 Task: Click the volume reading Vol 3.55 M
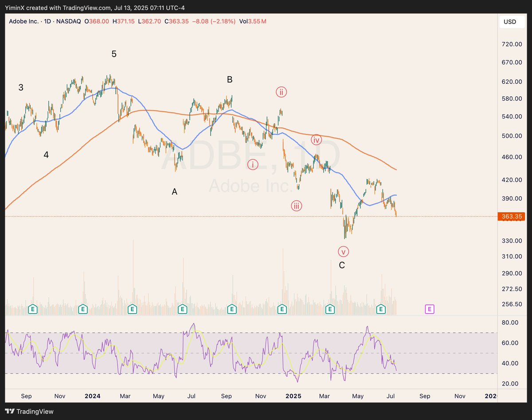[x=253, y=21]
